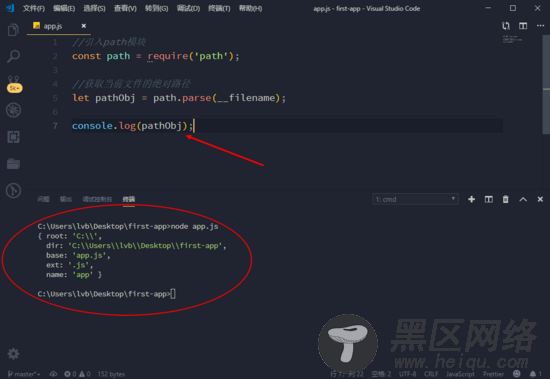This screenshot has height=379, width=550.
Task: Open the folder-shaped project manager icon
Action: tap(13, 164)
